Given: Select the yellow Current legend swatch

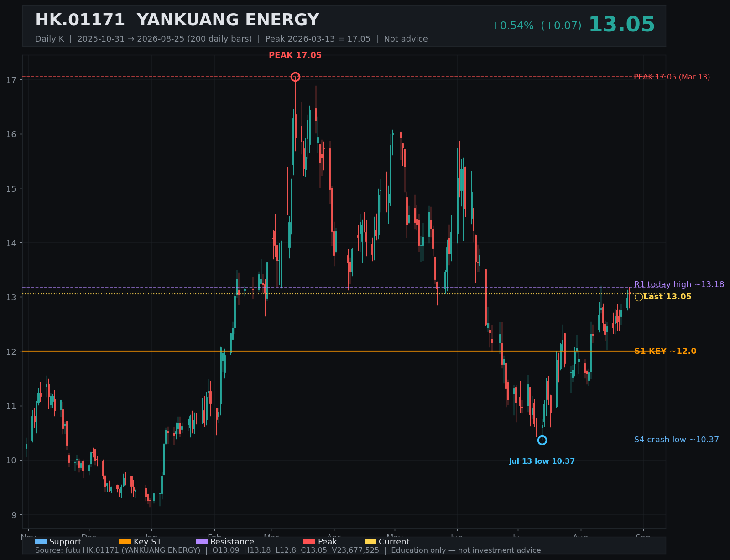Looking at the screenshot, I should click(370, 542).
